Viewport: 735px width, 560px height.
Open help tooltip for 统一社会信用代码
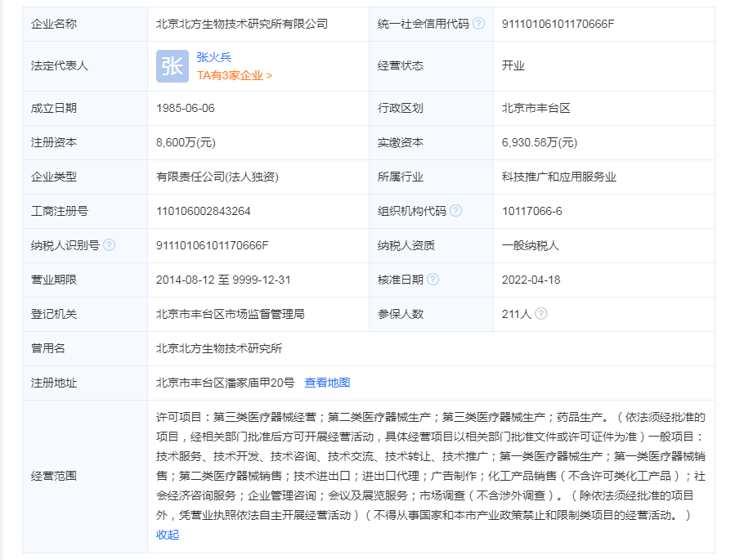pos(477,25)
